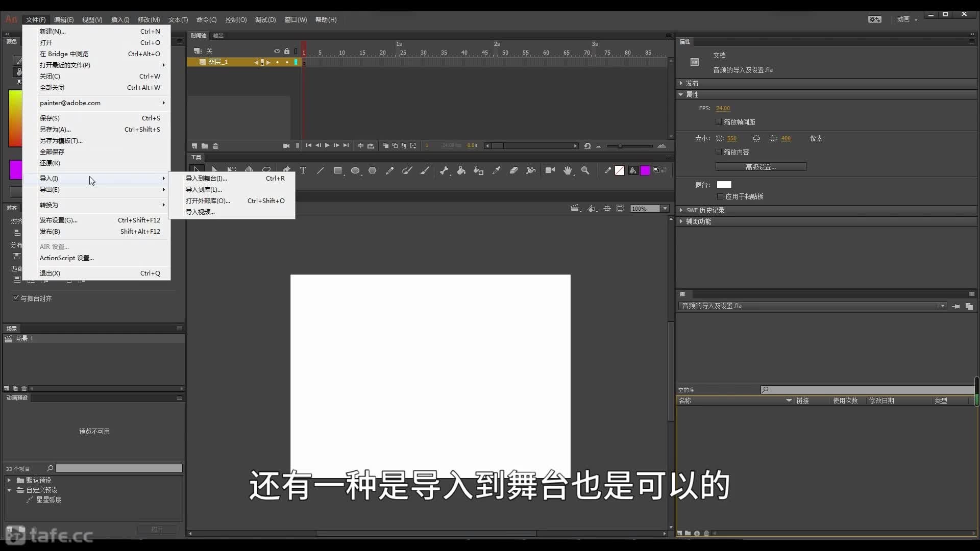Choose 导入到库 menu item

[x=232, y=189]
